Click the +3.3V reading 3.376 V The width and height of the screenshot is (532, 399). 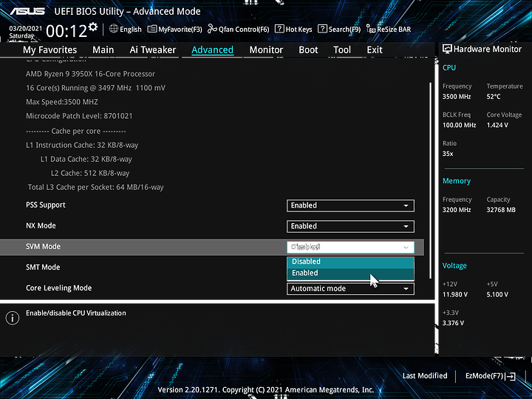(453, 323)
